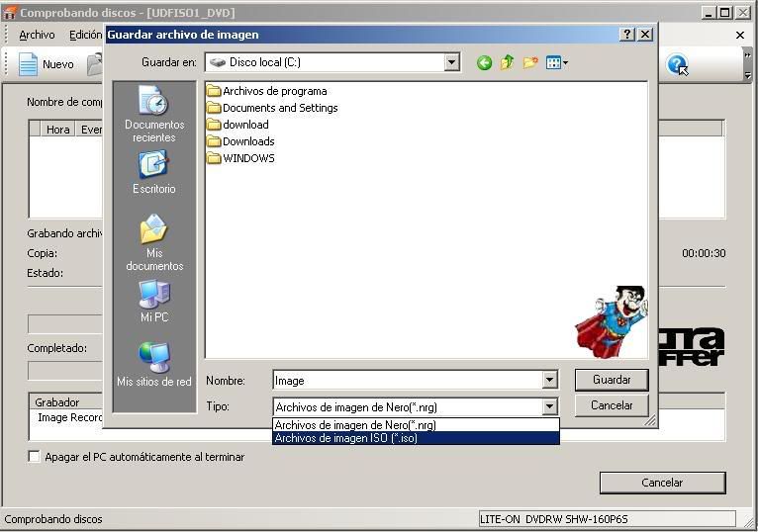Screen dimensions: 758x532
Task: Open Mis sitios de red shortcut
Action: tap(154, 364)
